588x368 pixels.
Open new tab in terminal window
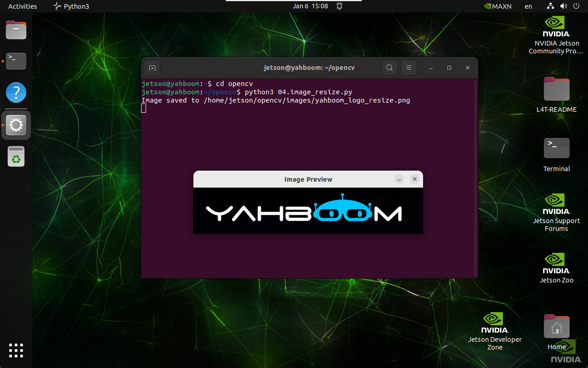point(152,68)
